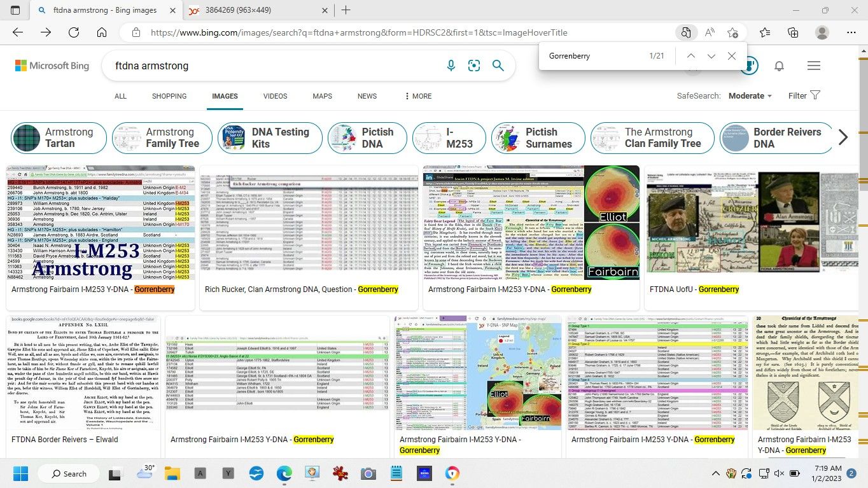The image size is (868, 488).
Task: Click the find on page toolbar icon
Action: (685, 32)
